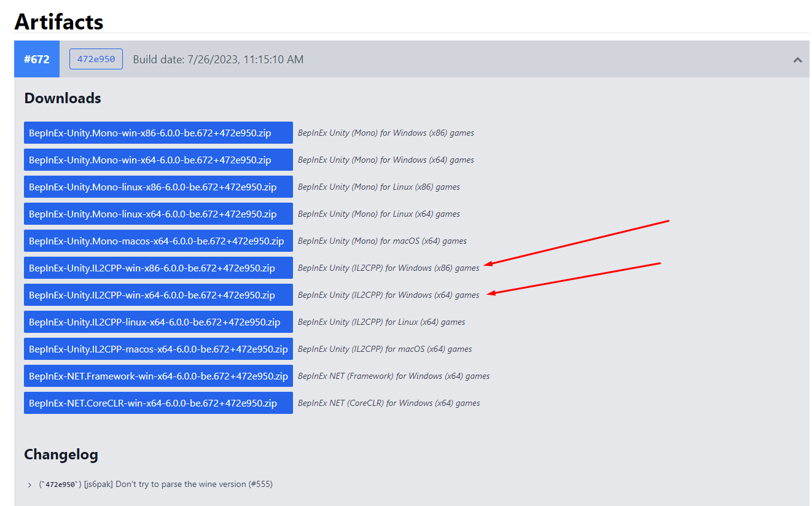This screenshot has width=812, height=506.
Task: Download BepInEx-Unity.IL2CPP-macos-x64 zip
Action: (158, 349)
